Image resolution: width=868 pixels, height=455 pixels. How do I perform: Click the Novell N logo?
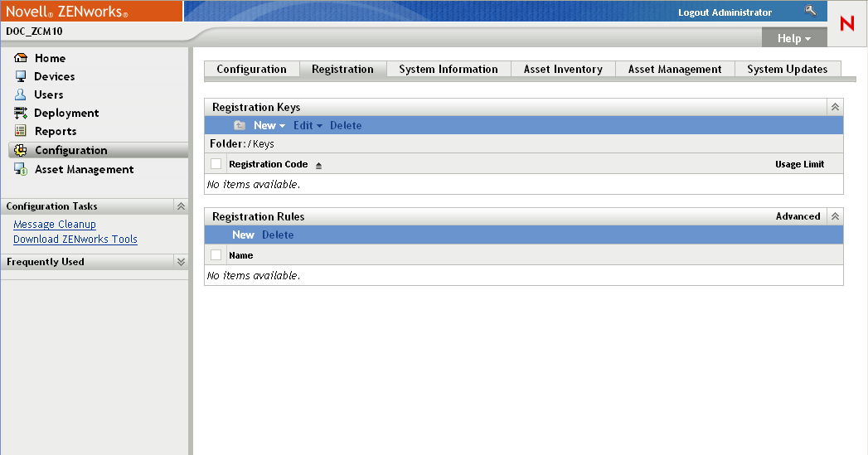[x=847, y=23]
